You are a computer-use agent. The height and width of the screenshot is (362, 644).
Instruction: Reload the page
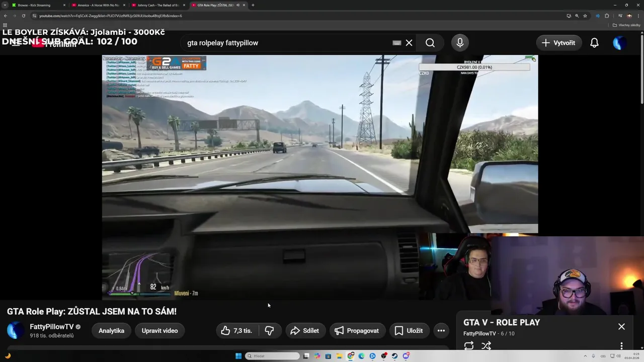tap(23, 16)
